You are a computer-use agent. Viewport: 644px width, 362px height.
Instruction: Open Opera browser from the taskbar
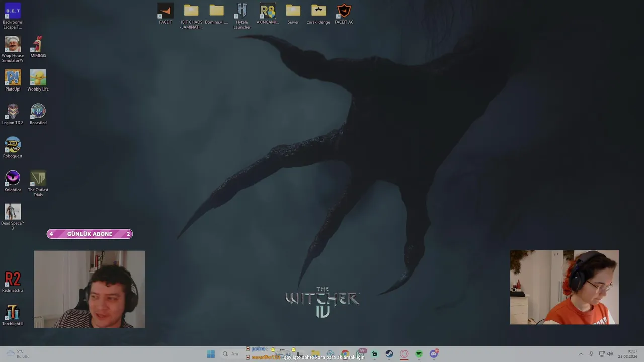coord(404,354)
